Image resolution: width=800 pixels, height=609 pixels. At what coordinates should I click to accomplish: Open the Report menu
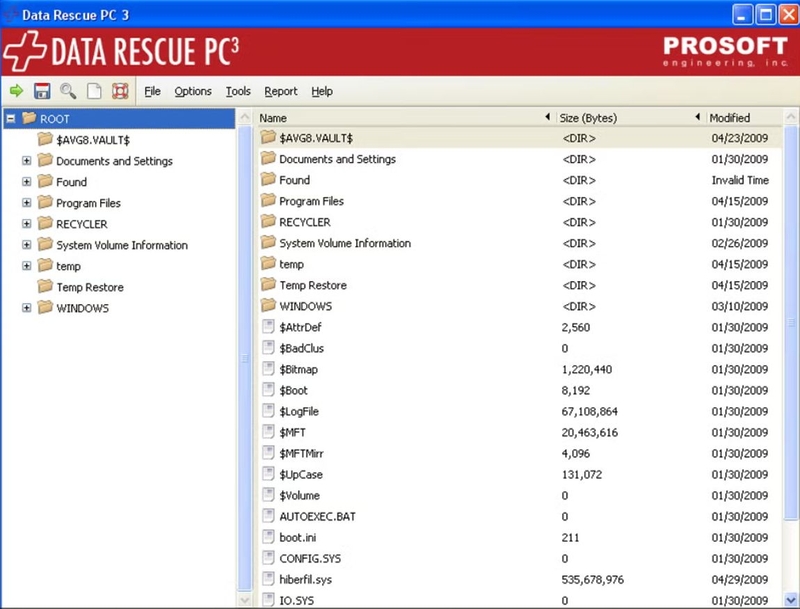[x=281, y=91]
